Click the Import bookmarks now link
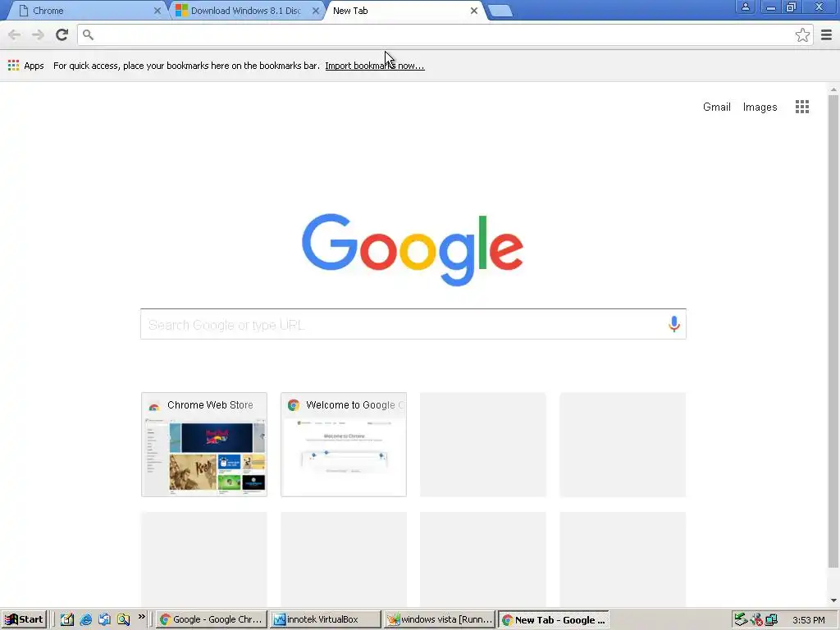 (374, 66)
